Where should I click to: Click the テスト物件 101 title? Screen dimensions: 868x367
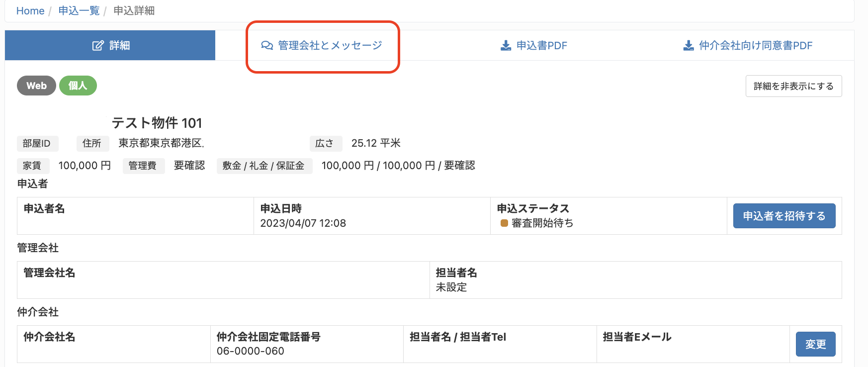(x=157, y=123)
